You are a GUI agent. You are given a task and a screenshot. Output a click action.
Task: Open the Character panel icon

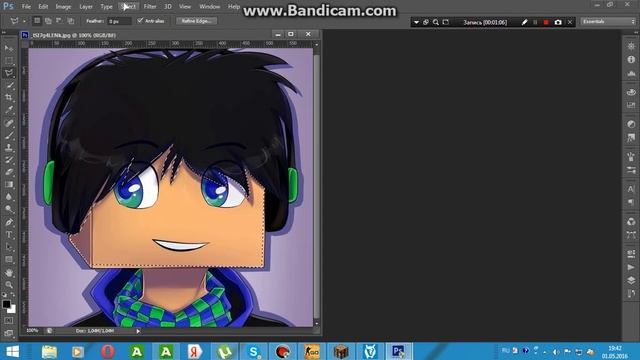631,189
